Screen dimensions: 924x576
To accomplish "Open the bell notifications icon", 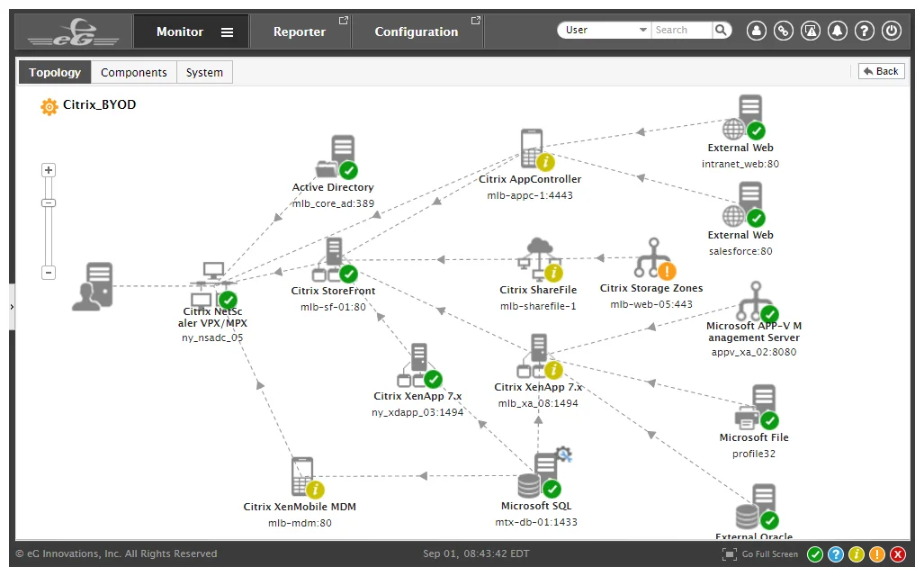I will point(838,31).
